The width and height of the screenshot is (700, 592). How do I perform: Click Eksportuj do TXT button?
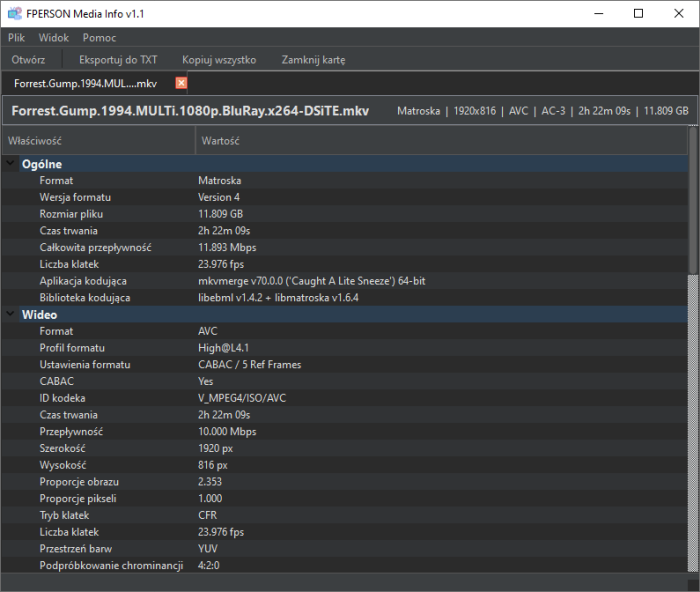click(118, 60)
